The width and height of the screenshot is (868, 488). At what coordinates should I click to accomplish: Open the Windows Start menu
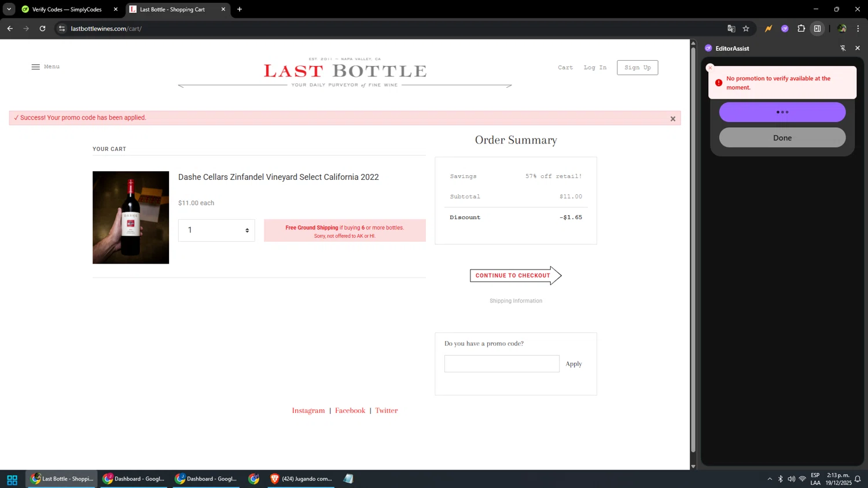pyautogui.click(x=12, y=479)
